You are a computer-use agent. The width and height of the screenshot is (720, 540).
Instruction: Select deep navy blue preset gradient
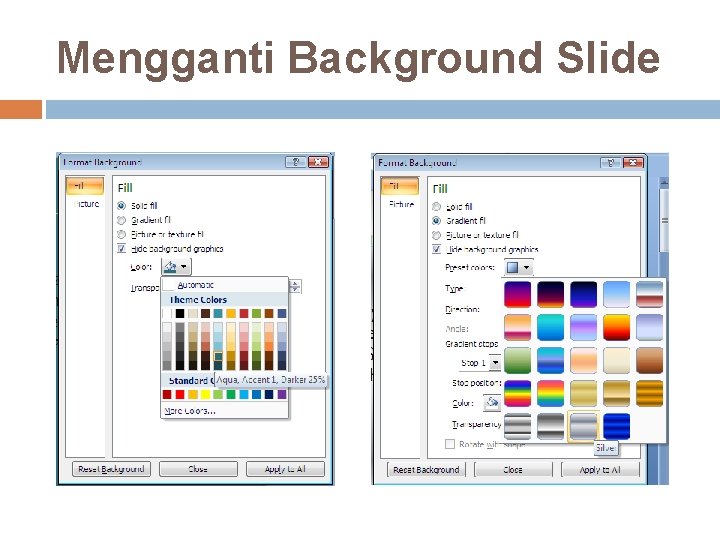[584, 294]
